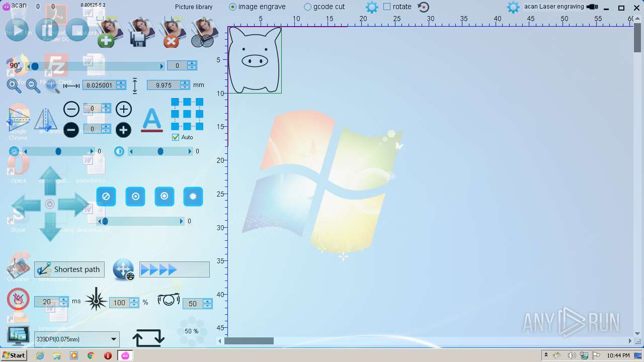Click the blue nine-square alignment grid
The width and height of the screenshot is (644, 362).
pos(187,115)
